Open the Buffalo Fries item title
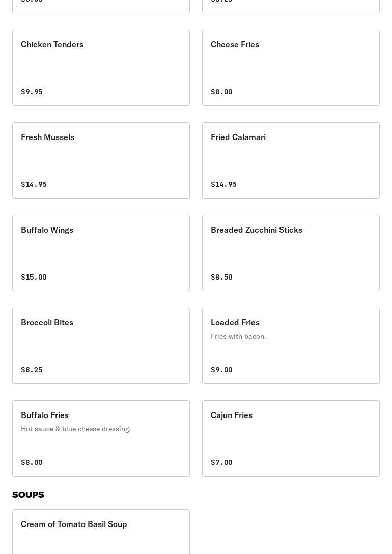 45,415
